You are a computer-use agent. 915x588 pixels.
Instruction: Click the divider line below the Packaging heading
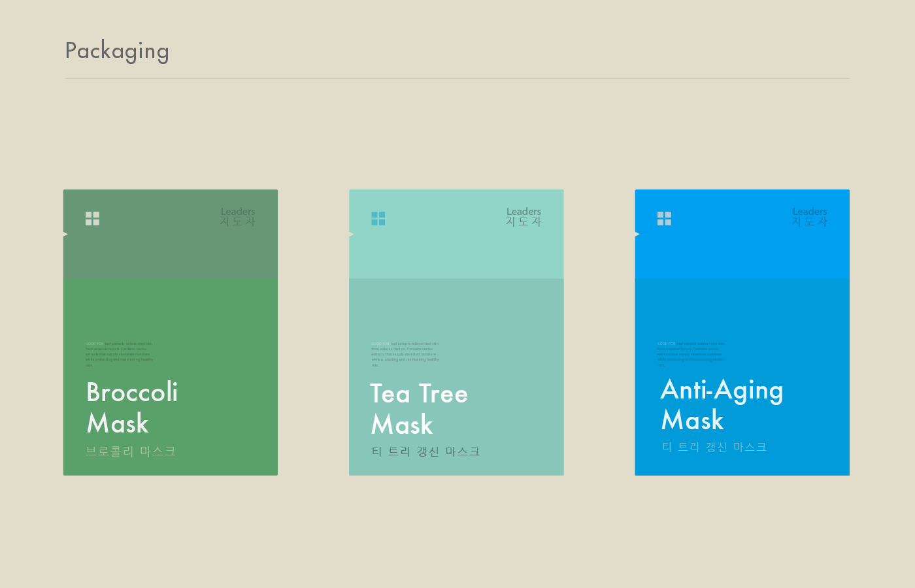[x=457, y=78]
